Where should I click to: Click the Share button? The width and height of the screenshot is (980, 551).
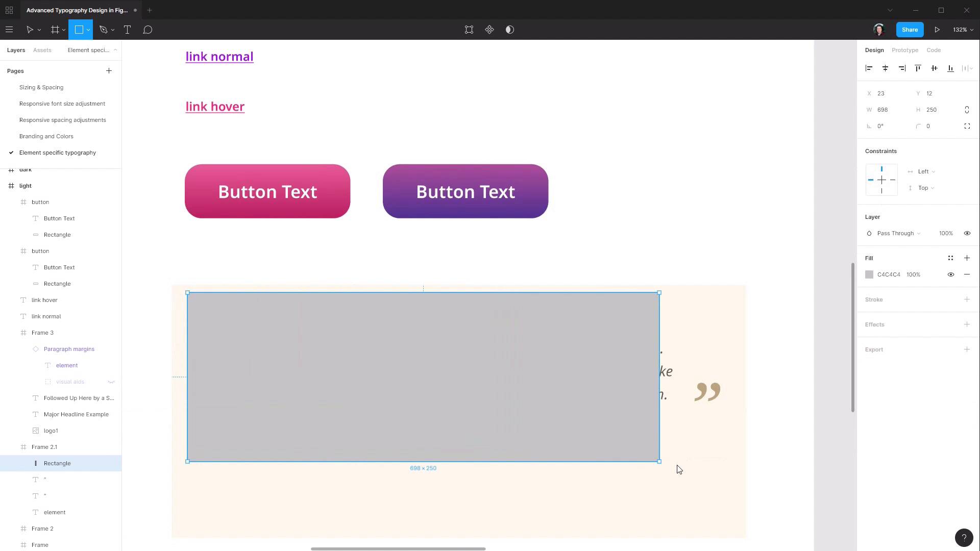point(910,30)
